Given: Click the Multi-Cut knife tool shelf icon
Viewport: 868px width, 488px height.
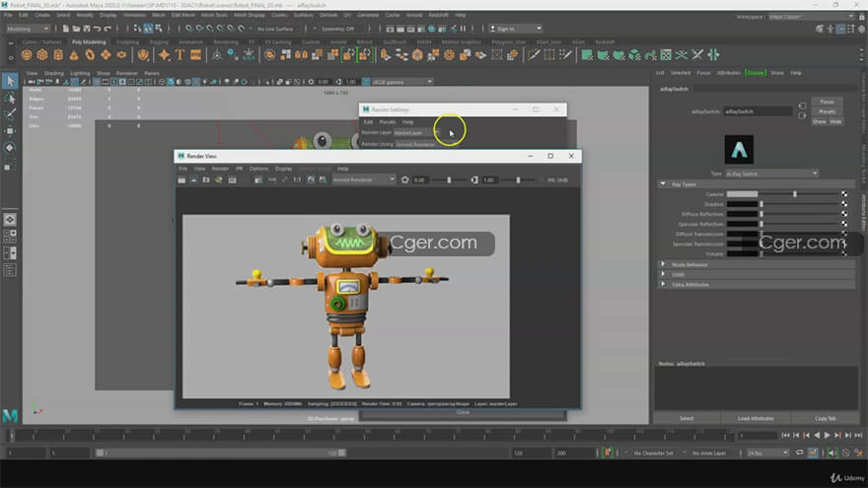Looking at the screenshot, I should 534,55.
